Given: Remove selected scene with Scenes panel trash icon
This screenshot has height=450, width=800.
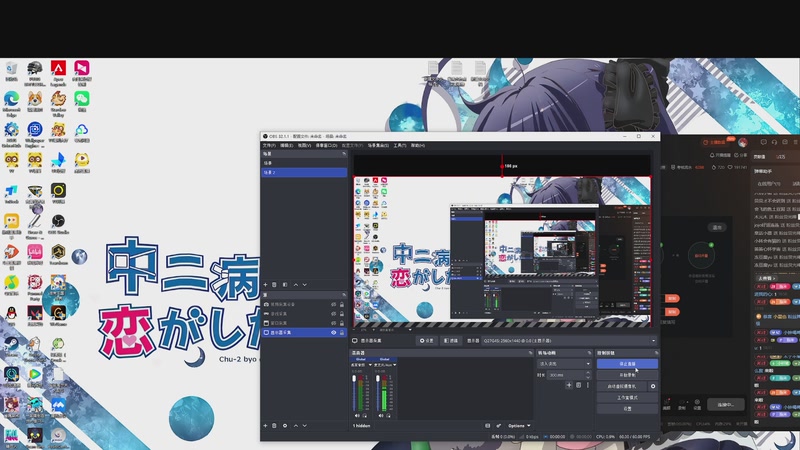Looking at the screenshot, I should pyautogui.click(x=274, y=285).
